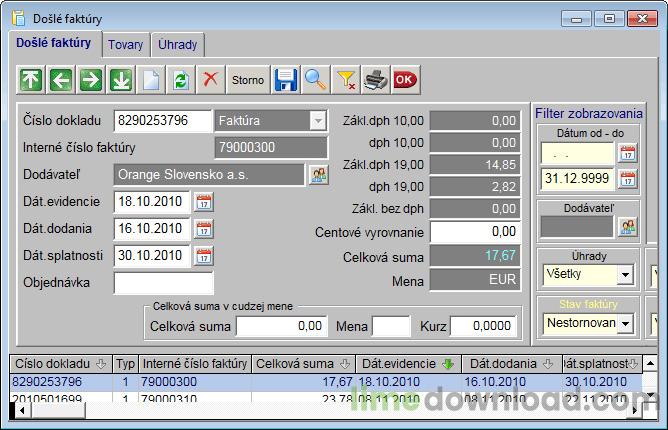Delete the invoice with red X icon
Screen dimensions: 668x430
click(210, 79)
